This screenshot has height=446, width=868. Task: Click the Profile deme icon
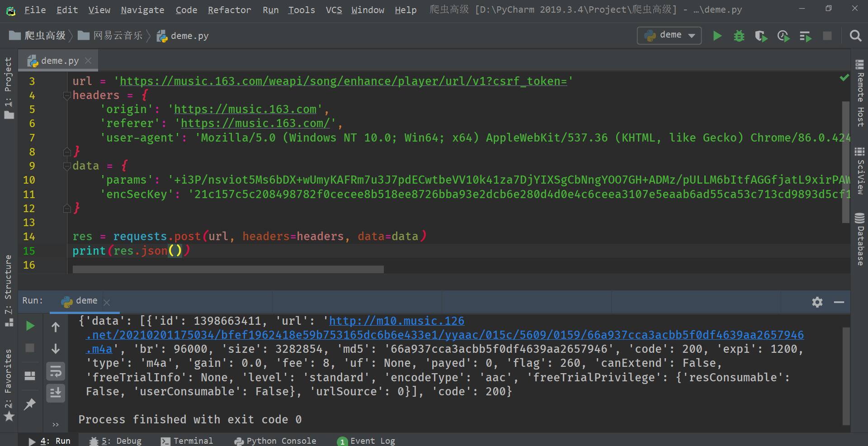783,36
